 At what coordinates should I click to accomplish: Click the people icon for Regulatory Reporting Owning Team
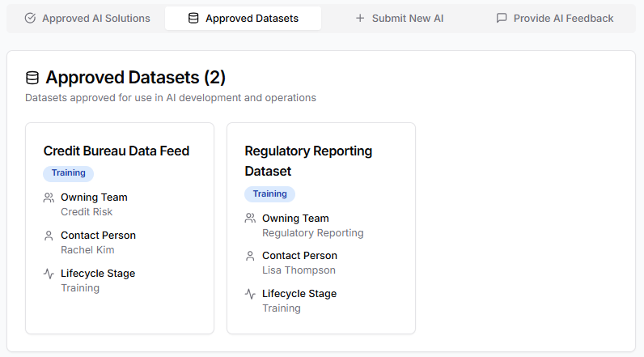(250, 219)
